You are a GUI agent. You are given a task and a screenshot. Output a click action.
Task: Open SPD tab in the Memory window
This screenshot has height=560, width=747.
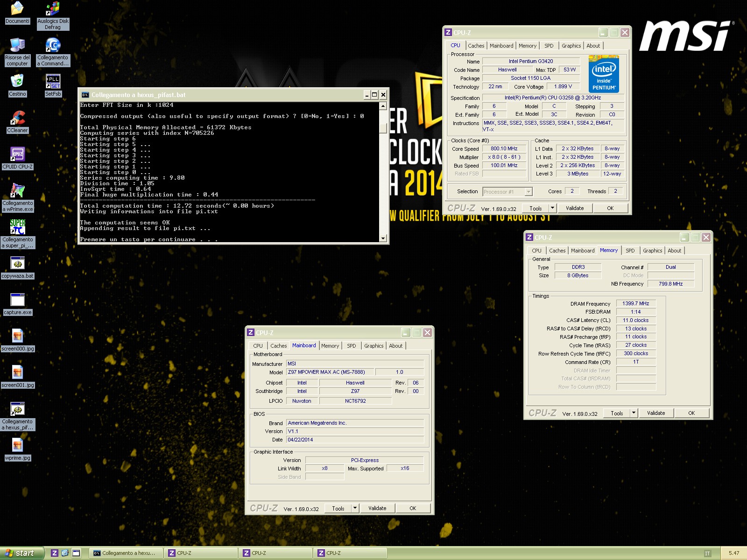(630, 251)
